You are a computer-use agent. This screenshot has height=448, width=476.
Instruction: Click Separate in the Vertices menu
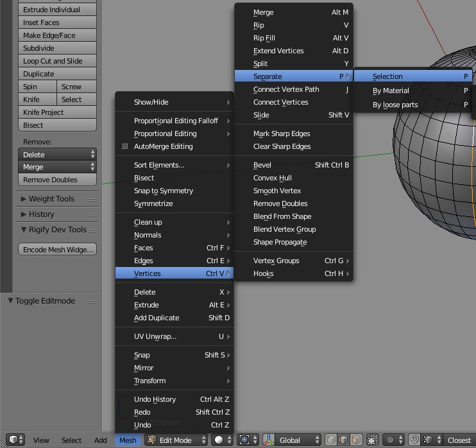[294, 76]
